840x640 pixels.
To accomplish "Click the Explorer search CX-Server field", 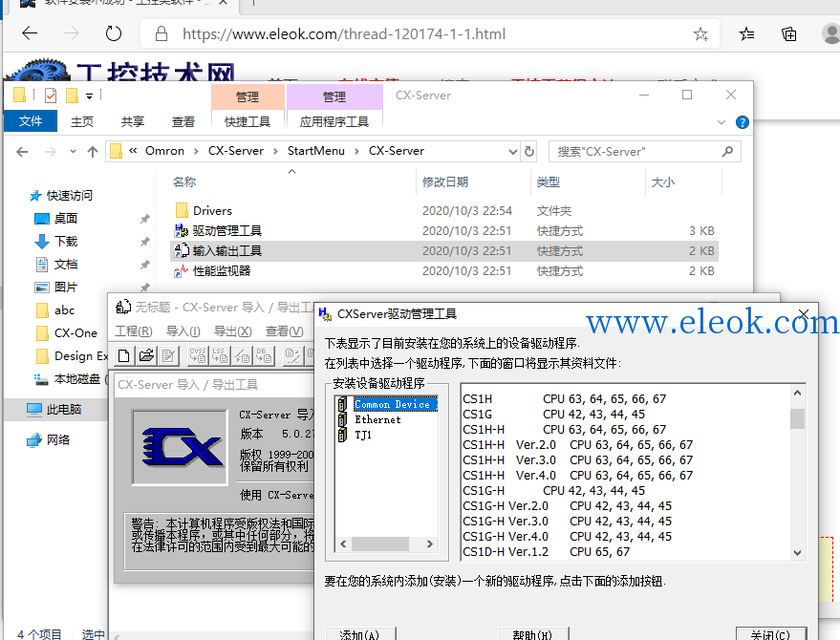I will pos(644,152).
